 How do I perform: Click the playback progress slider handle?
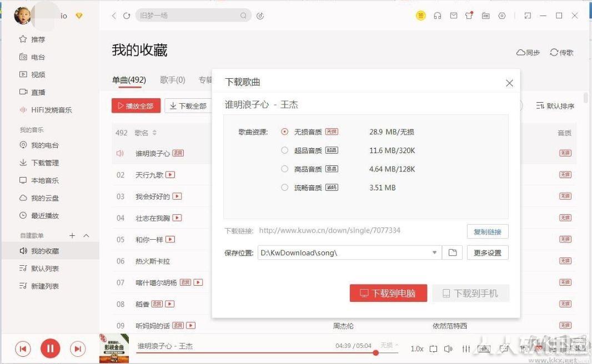[x=375, y=353]
